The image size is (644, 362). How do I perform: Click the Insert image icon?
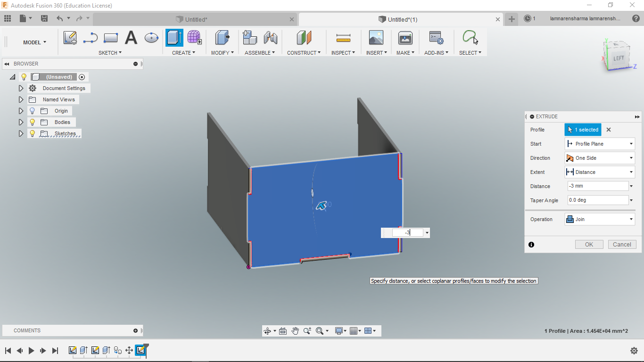tap(376, 38)
